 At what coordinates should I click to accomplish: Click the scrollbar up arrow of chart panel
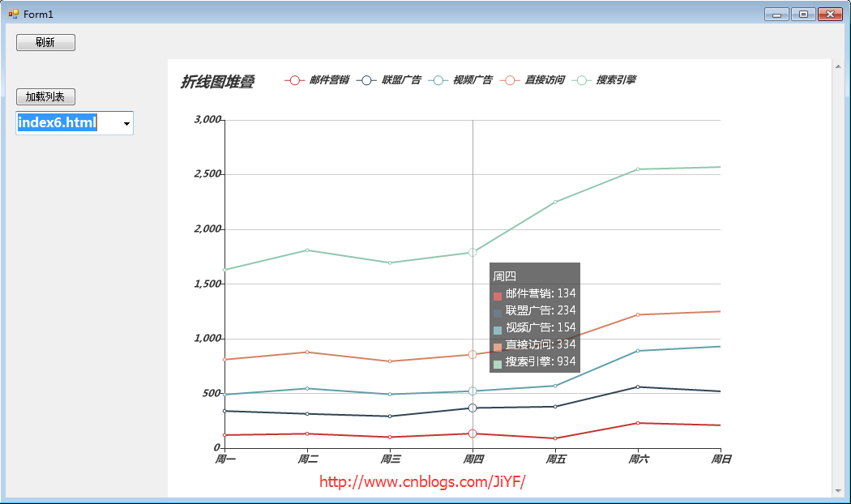point(838,66)
